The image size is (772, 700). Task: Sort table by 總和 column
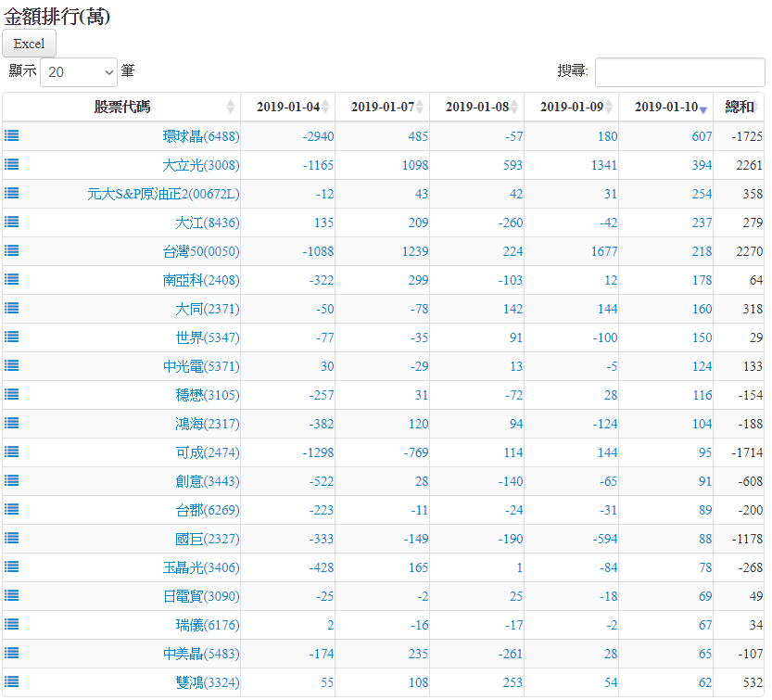[x=739, y=107]
